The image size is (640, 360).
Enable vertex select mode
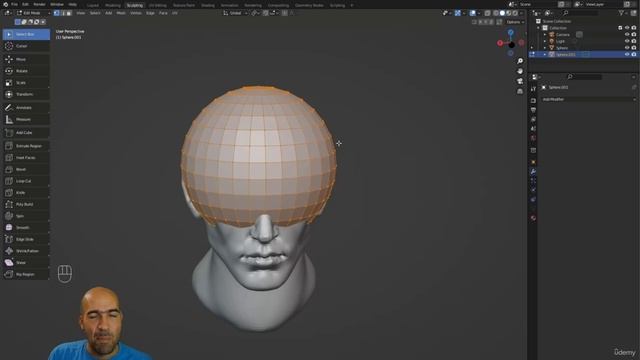click(x=57, y=13)
